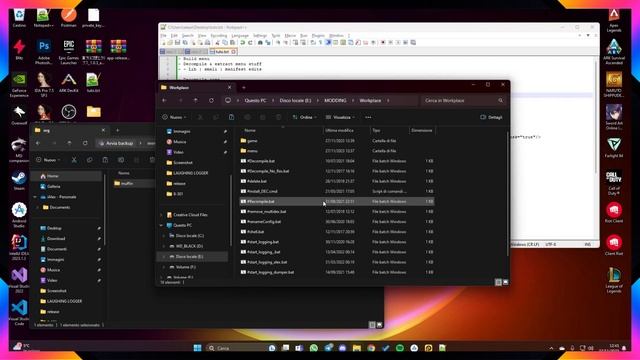Open Nuovo dropdown in rear Explorer window

coord(48,160)
